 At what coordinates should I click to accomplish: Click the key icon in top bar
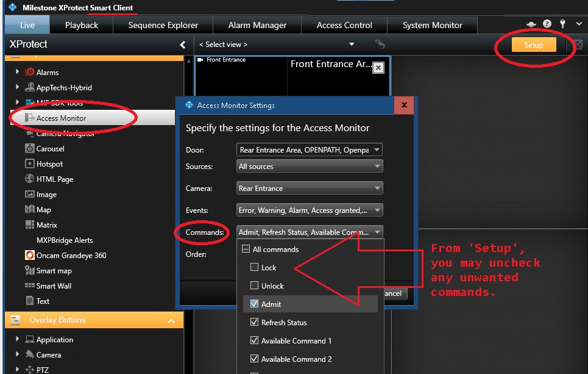[x=562, y=24]
